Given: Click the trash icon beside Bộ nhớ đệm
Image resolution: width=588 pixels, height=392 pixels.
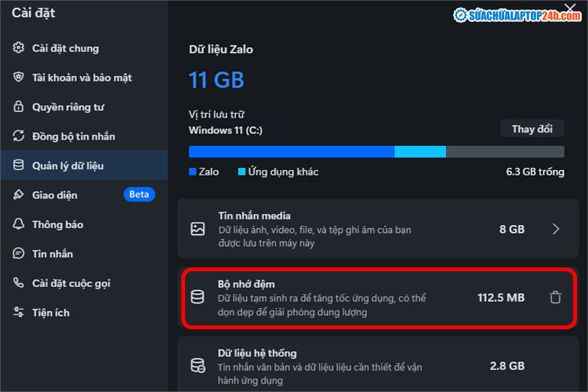Looking at the screenshot, I should (x=555, y=297).
